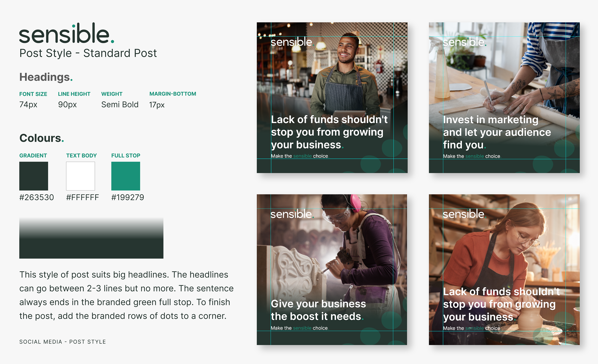Select the white text body swatch
The width and height of the screenshot is (598, 364).
click(80, 176)
